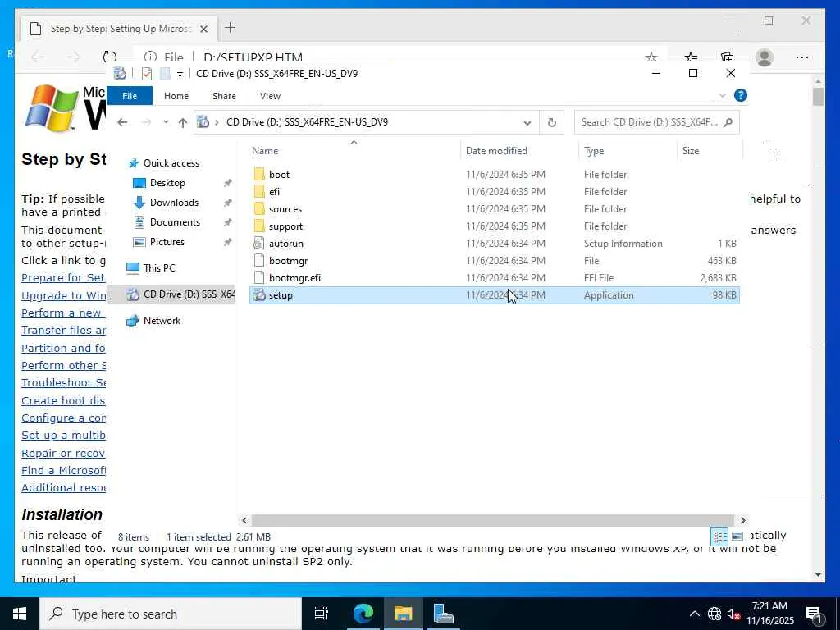Click the taskbar search box
The width and height of the screenshot is (840, 630).
(171, 614)
